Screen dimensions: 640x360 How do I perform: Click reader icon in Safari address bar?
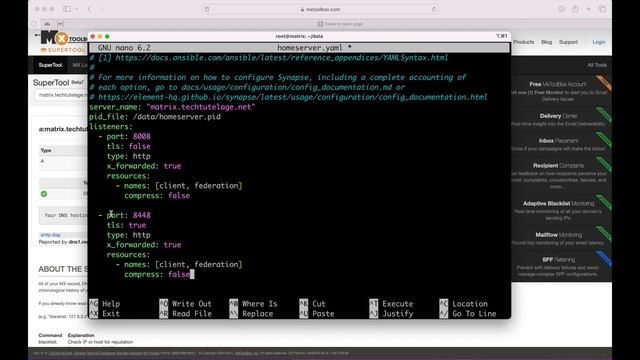(x=207, y=9)
